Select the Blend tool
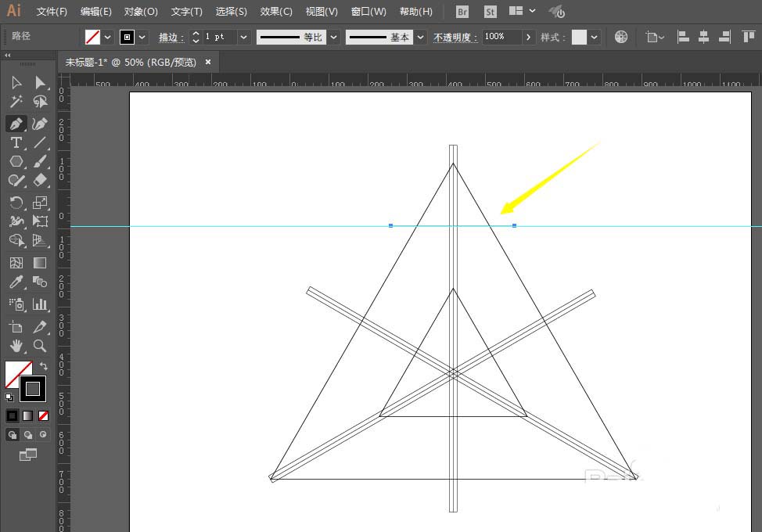This screenshot has width=762, height=532. point(40,282)
